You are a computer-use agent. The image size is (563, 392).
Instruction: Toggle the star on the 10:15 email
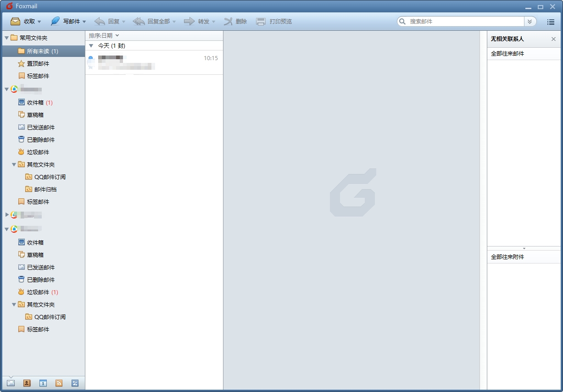pos(90,67)
